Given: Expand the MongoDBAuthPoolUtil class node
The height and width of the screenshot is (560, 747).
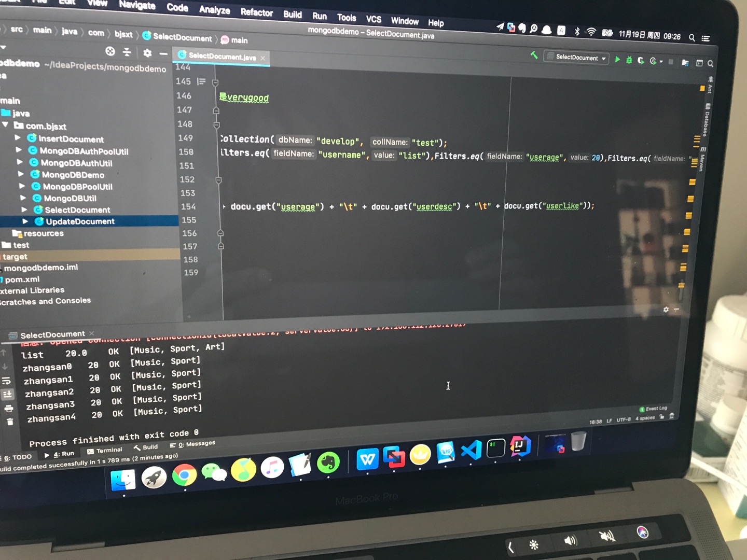Looking at the screenshot, I should point(19,150).
